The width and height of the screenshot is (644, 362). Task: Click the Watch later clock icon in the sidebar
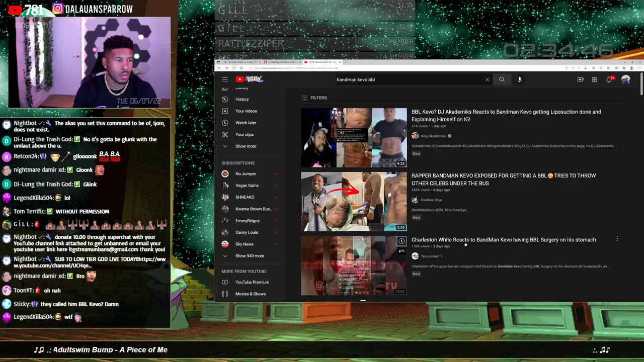click(x=225, y=123)
